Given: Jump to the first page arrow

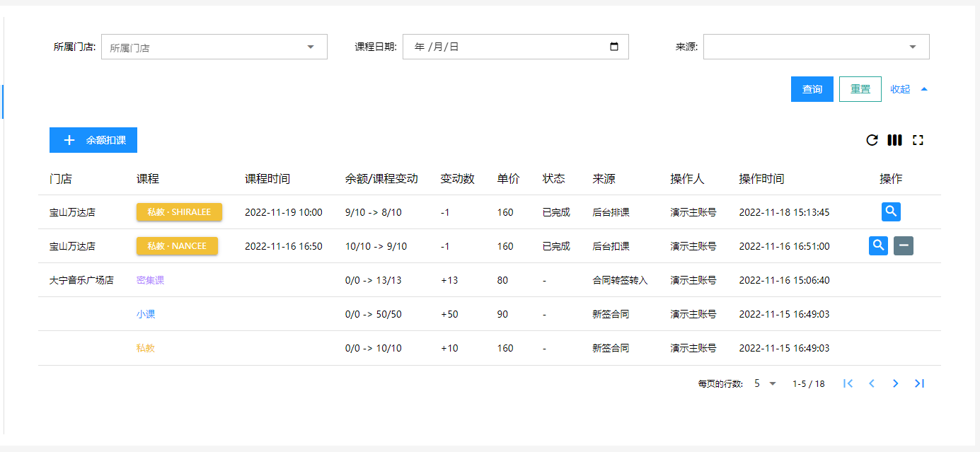Looking at the screenshot, I should 848,383.
